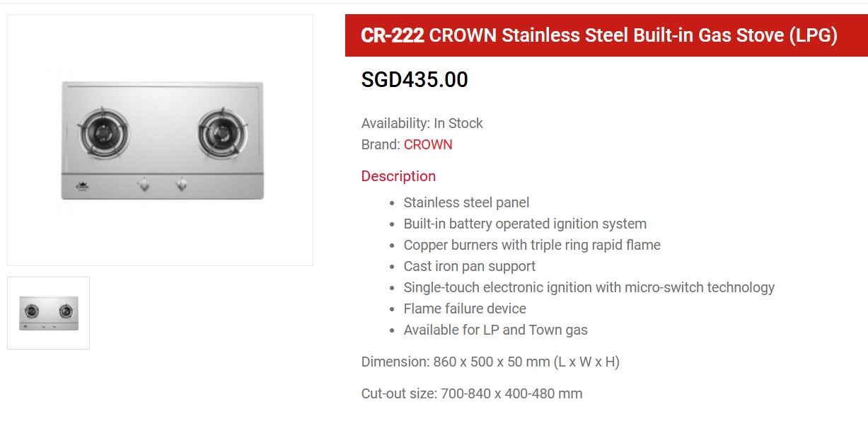This screenshot has height=421, width=868.
Task: Click the crown logo on the stove panel
Action: pos(80,186)
